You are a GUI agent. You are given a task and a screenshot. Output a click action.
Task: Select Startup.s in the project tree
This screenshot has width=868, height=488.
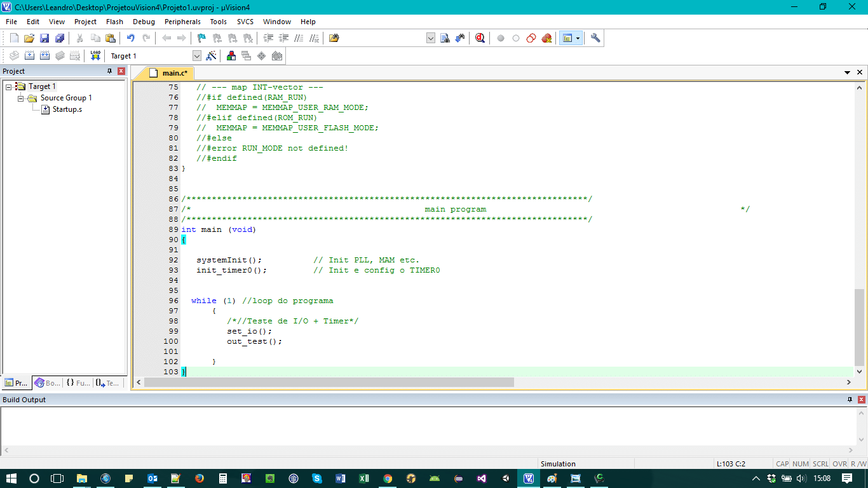click(67, 109)
